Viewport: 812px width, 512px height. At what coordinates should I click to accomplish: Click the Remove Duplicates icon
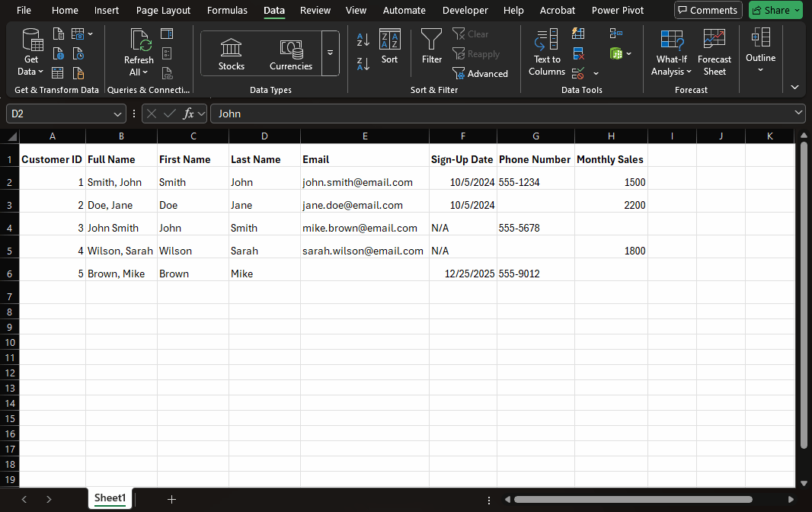578,53
